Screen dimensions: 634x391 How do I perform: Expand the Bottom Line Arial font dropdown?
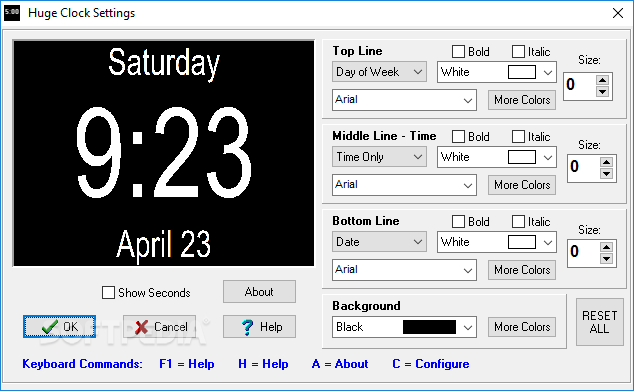(x=404, y=269)
